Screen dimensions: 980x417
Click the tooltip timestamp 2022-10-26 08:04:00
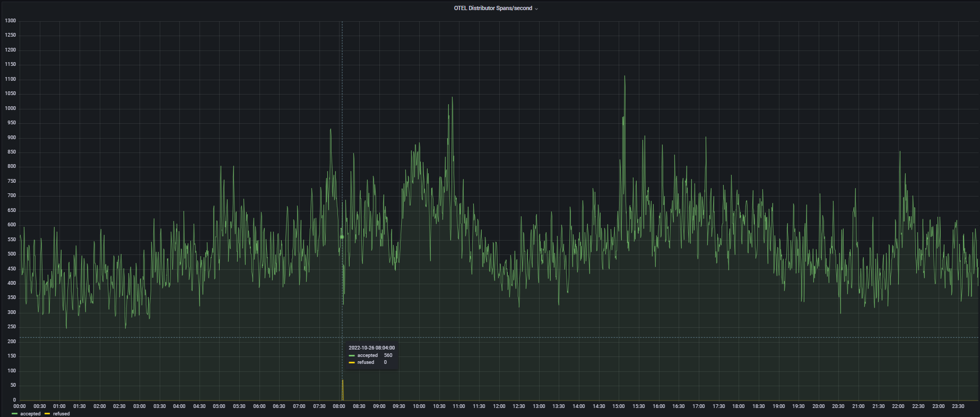371,348
